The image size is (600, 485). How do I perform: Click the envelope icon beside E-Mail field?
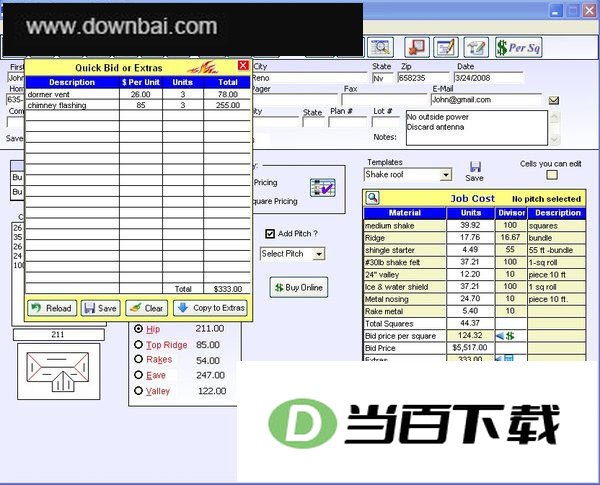[x=554, y=101]
